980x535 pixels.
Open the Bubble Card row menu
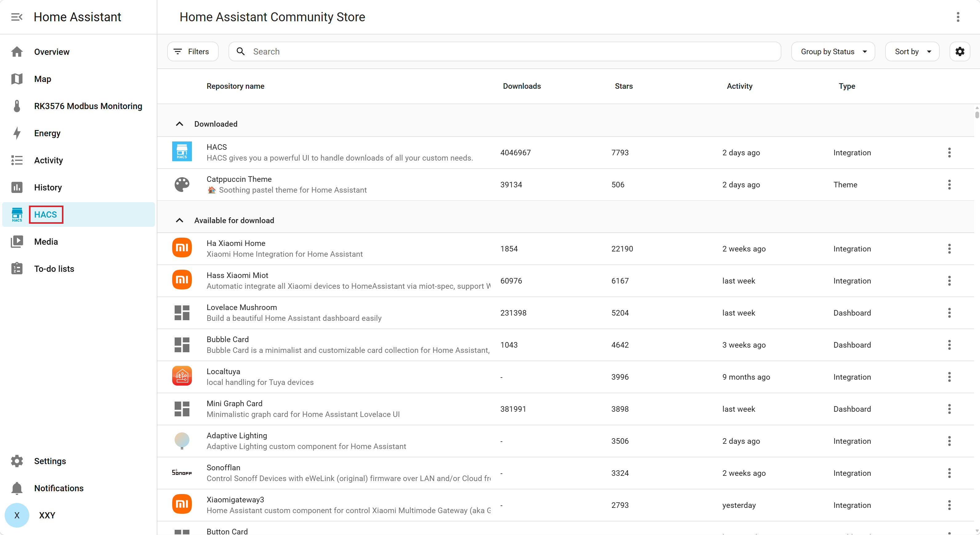(x=949, y=345)
